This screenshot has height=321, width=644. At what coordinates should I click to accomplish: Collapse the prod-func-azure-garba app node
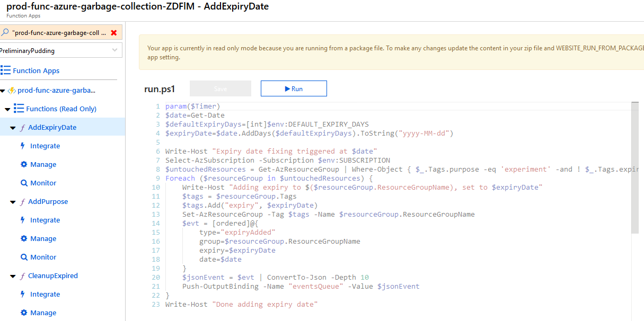pos(3,91)
